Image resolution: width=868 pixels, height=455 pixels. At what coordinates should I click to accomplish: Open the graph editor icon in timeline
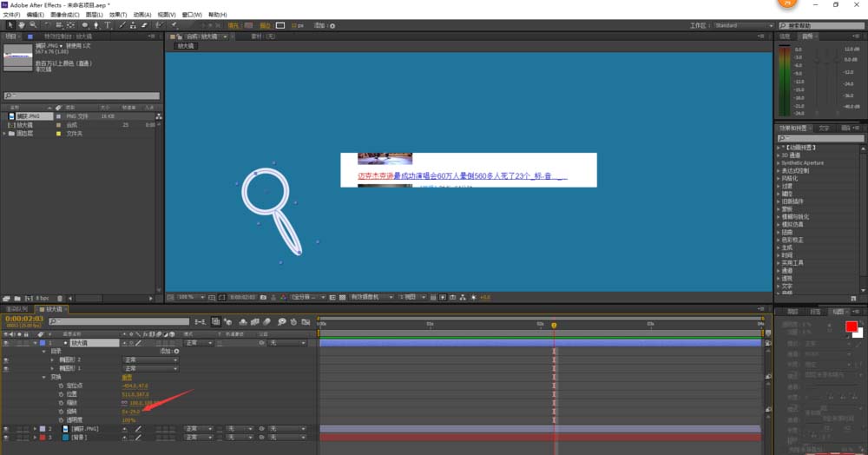point(306,321)
